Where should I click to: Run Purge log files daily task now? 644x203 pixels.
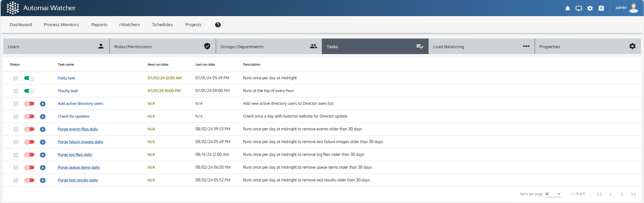click(43, 155)
